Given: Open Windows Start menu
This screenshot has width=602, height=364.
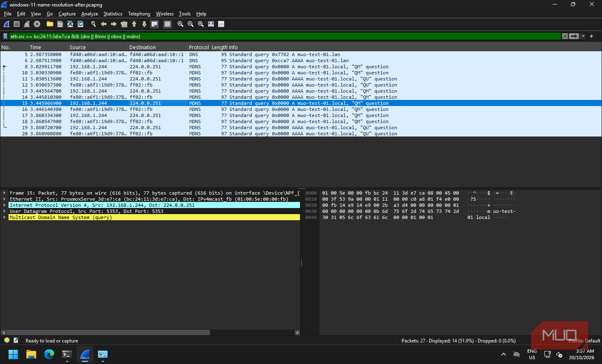Looking at the screenshot, I should 13,354.
